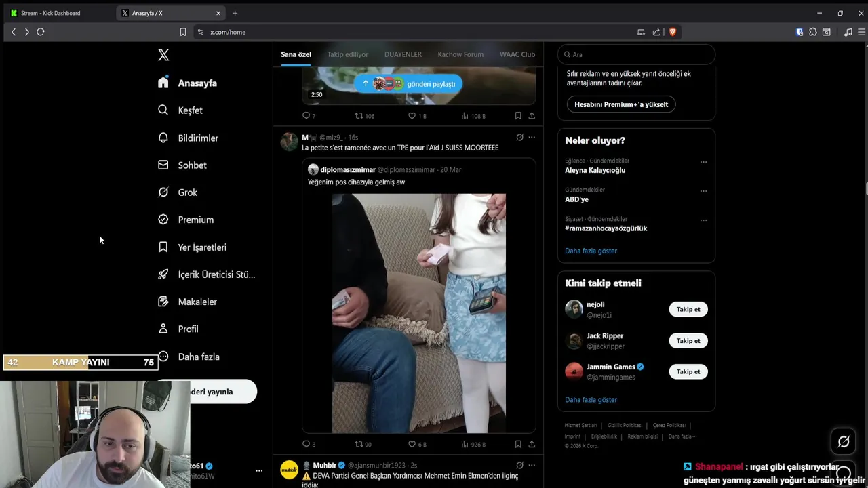Open quoted diplomasızmimar post video
The image size is (868, 488).
(419, 313)
